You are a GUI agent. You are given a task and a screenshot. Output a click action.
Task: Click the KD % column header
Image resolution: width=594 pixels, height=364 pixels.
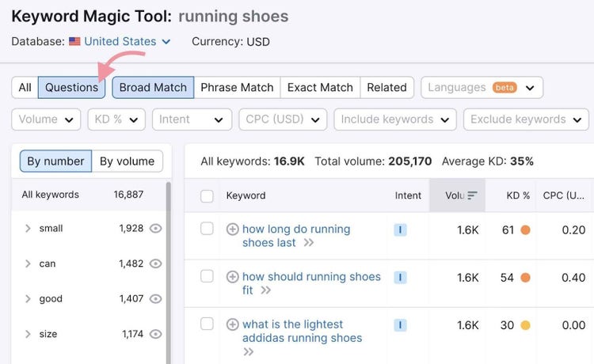pyautogui.click(x=518, y=195)
